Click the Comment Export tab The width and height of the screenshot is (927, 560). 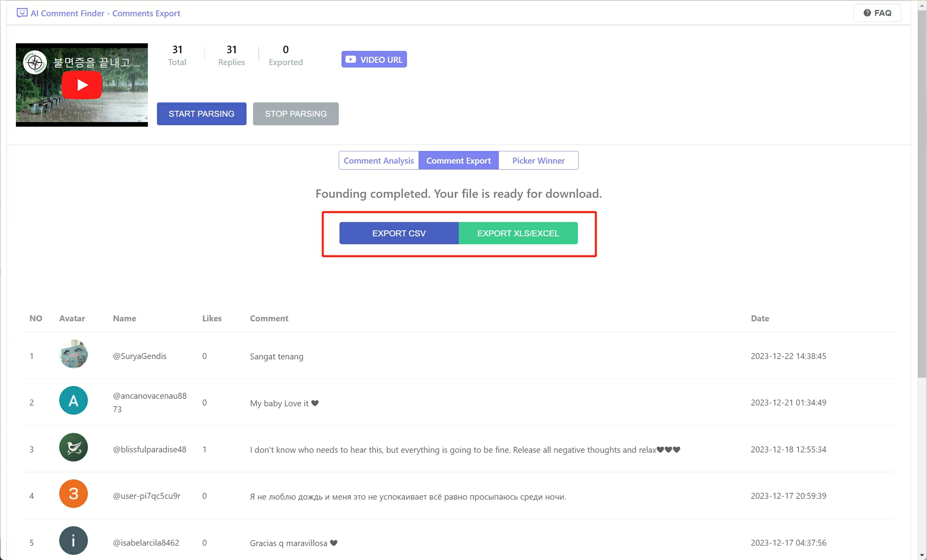click(x=458, y=160)
